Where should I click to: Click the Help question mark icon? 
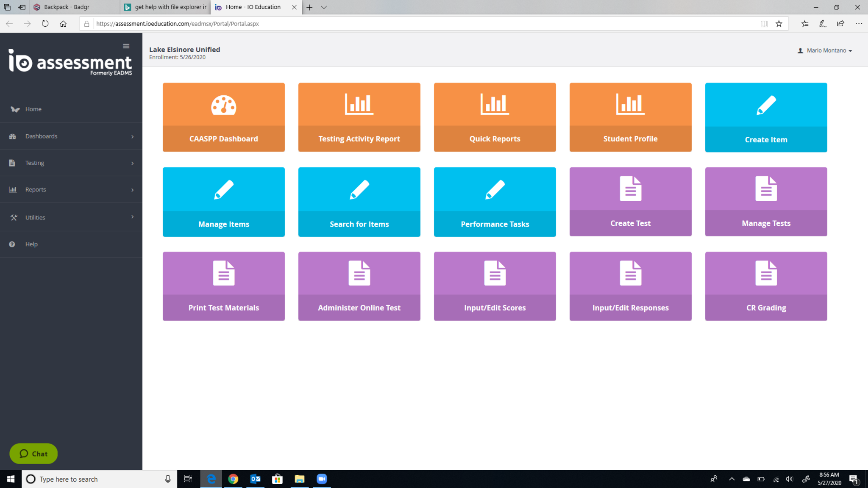point(12,244)
